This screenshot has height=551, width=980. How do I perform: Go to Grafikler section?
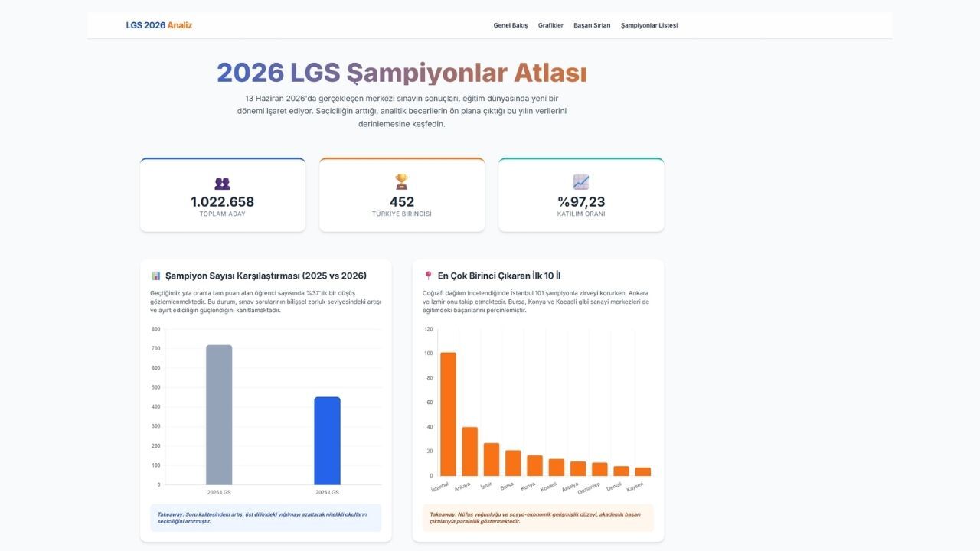tap(550, 25)
